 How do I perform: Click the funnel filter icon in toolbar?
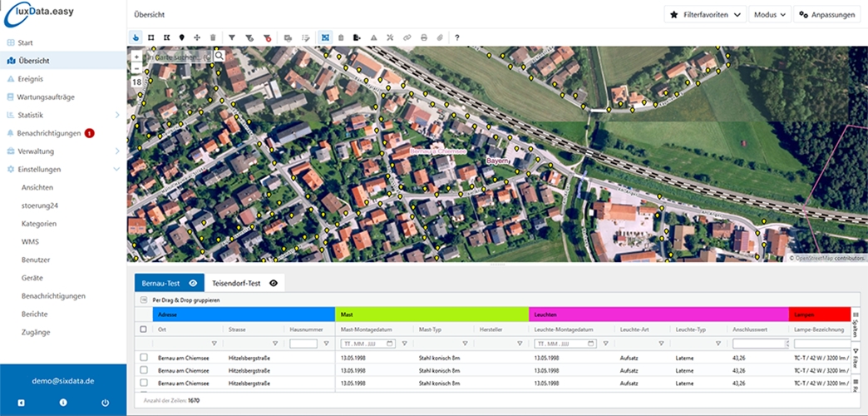(232, 37)
